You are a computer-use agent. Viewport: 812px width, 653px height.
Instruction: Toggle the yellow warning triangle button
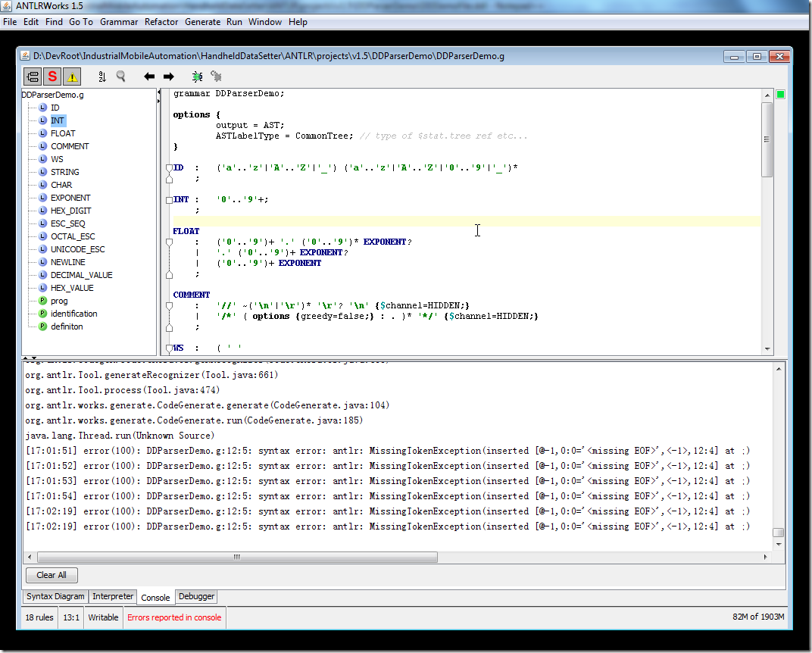[72, 76]
